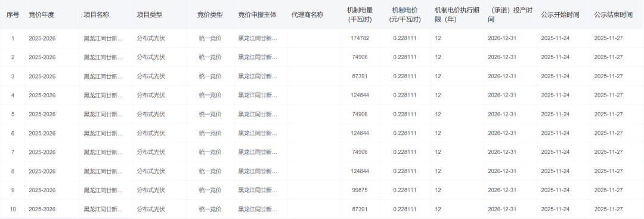Click the 机制电量(千瓦时) column header
Image resolution: width=644 pixels, height=219 pixels.
tap(360, 15)
